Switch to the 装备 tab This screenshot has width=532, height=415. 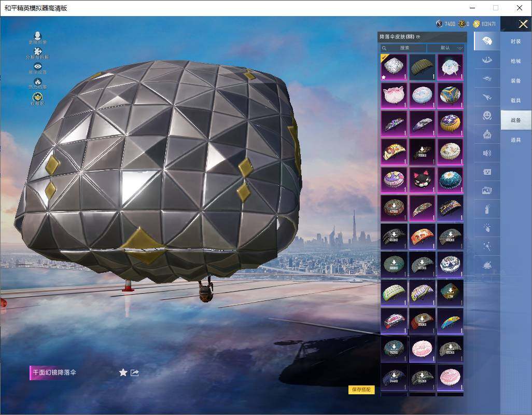click(516, 81)
